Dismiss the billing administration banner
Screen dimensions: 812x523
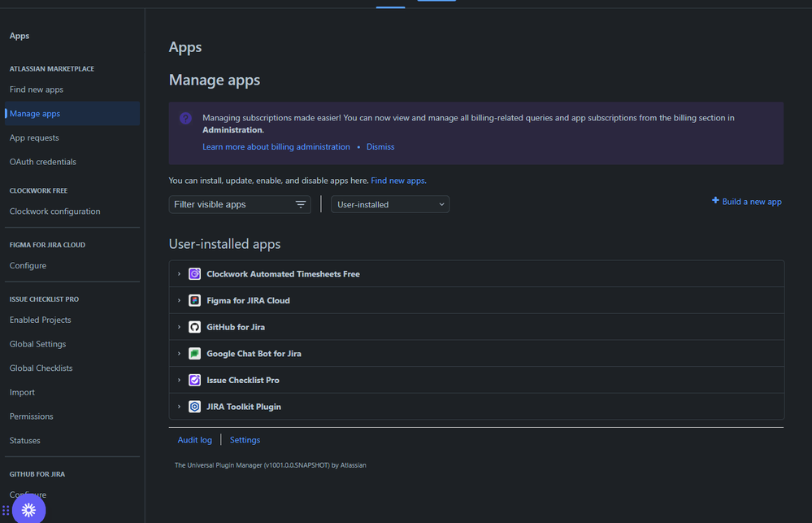click(380, 146)
